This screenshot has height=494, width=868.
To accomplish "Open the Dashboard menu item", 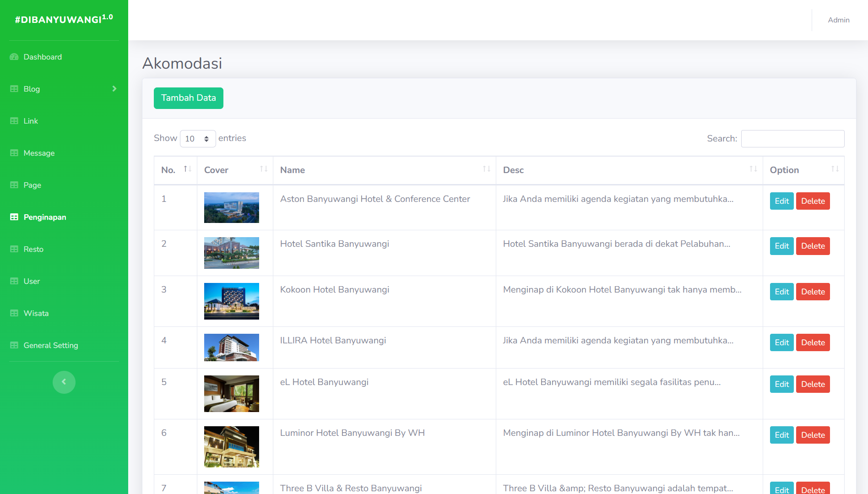I will (x=64, y=57).
